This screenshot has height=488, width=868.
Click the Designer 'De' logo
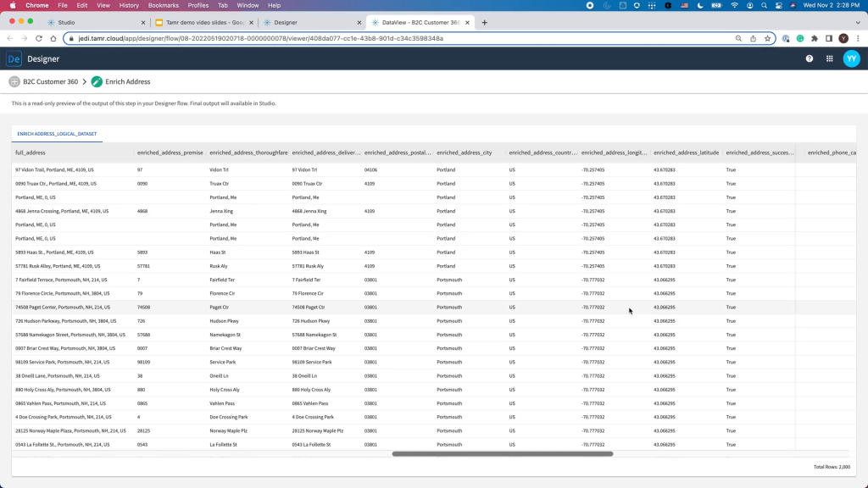click(x=14, y=58)
